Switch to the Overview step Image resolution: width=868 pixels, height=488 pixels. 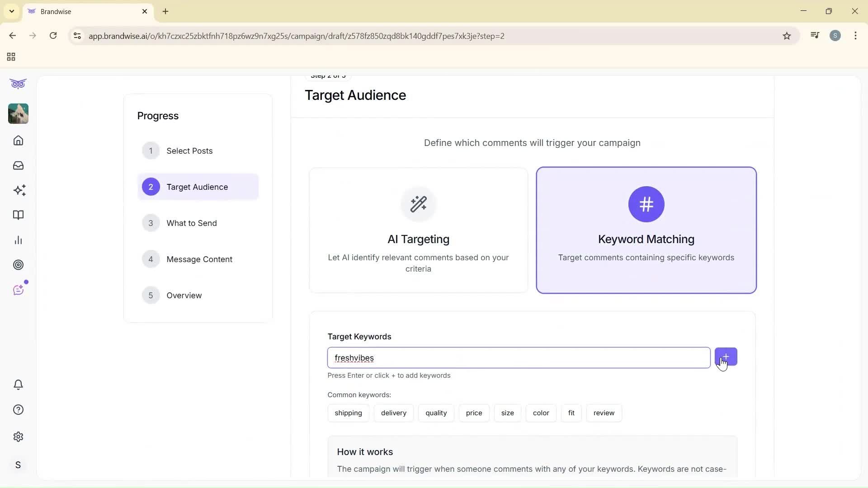184,296
